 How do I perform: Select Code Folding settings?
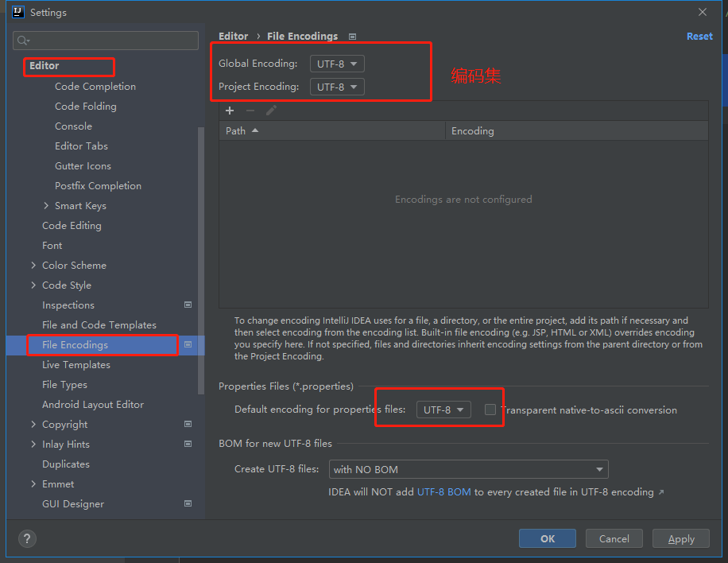[85, 107]
